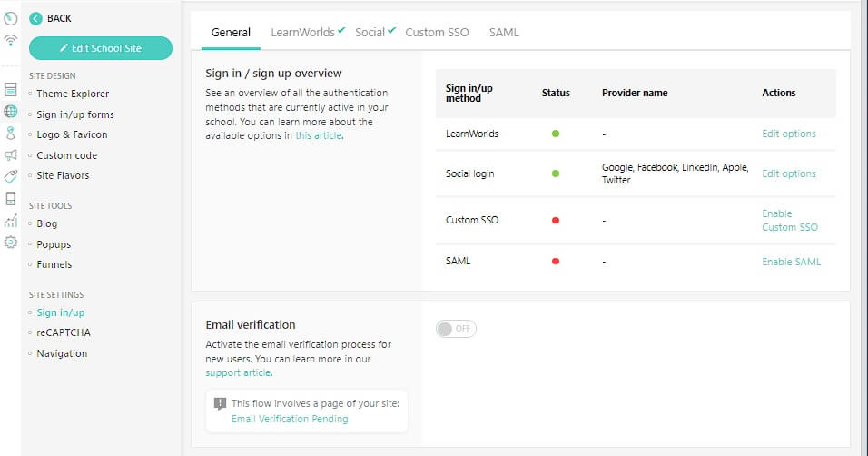Select the LearnWorlds method cell in table
This screenshot has width=868, height=456.
(471, 134)
